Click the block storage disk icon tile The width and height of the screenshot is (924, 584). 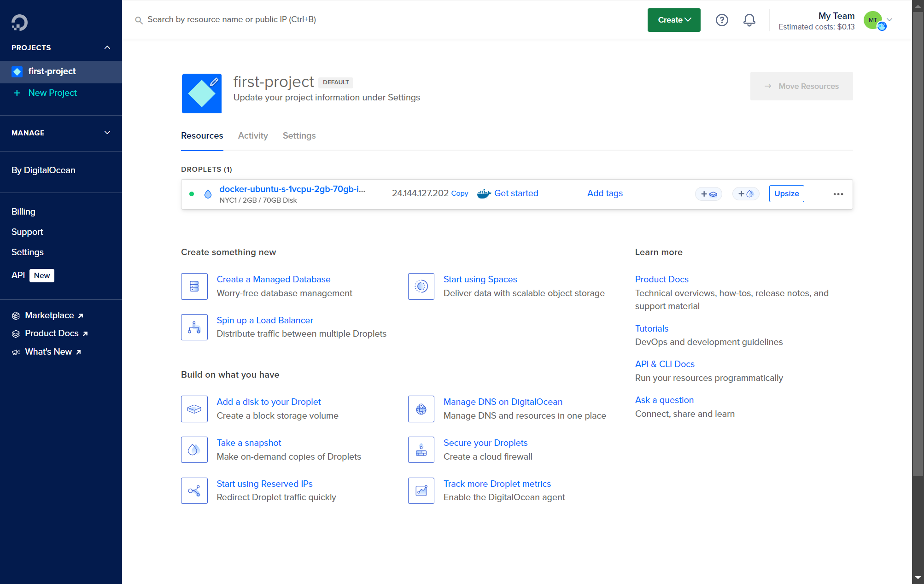pos(194,409)
